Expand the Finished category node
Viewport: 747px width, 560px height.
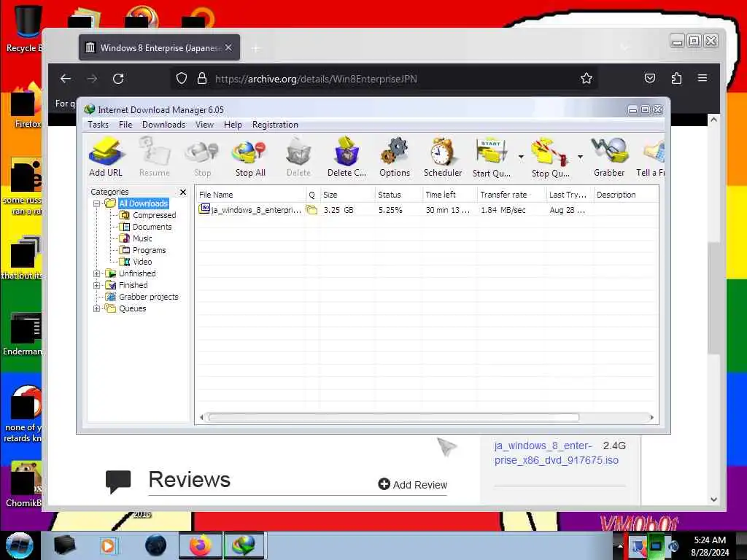click(97, 285)
